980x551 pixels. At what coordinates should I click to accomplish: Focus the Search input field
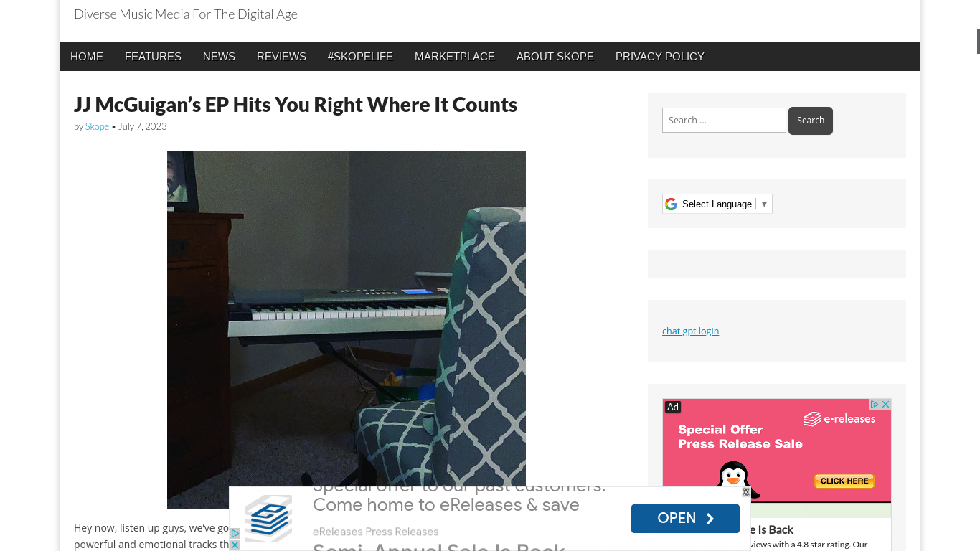click(724, 121)
